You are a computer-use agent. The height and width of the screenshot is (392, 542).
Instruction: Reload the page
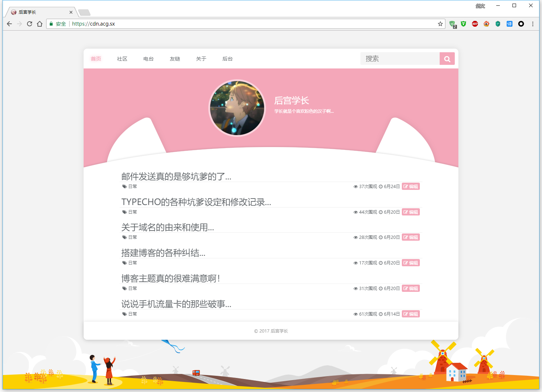point(30,24)
